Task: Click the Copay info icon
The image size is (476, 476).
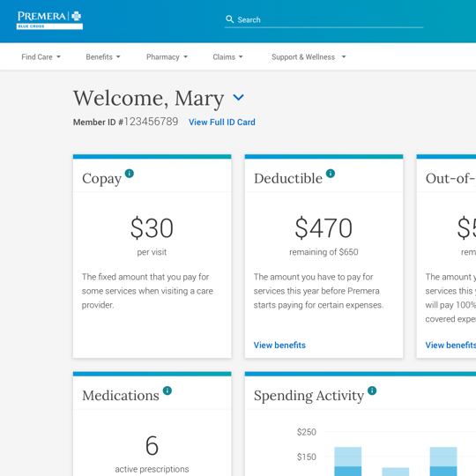Action: [x=130, y=174]
